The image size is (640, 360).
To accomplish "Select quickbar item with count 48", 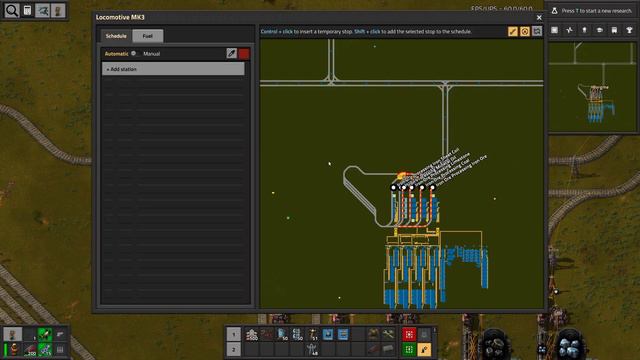I will pyautogui.click(x=313, y=349).
